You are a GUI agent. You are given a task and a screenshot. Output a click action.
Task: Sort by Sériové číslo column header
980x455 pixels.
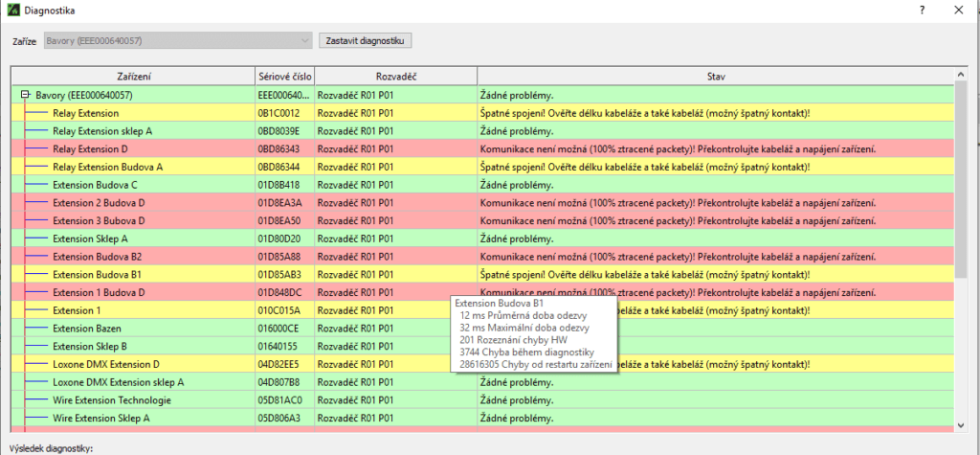tap(285, 77)
